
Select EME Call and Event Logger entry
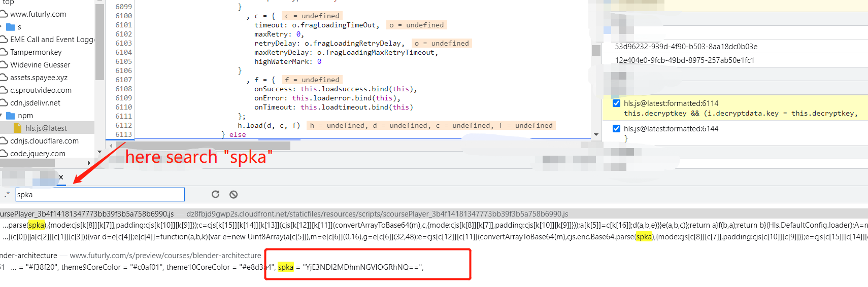point(52,40)
